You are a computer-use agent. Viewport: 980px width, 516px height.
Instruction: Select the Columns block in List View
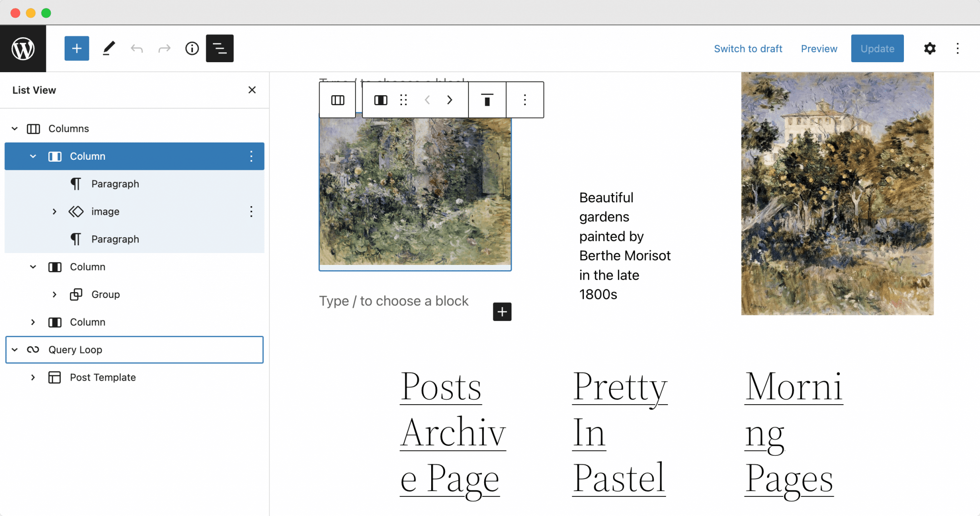(134, 129)
